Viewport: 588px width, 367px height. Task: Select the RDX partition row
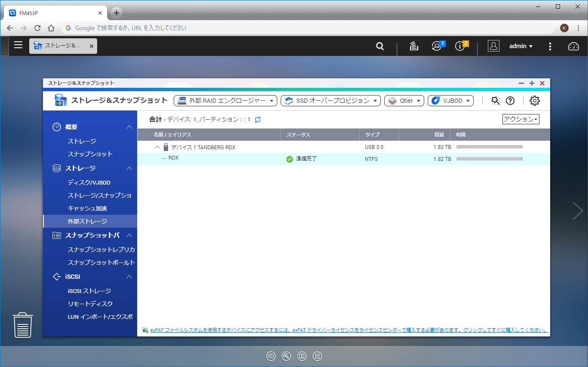pyautogui.click(x=343, y=159)
